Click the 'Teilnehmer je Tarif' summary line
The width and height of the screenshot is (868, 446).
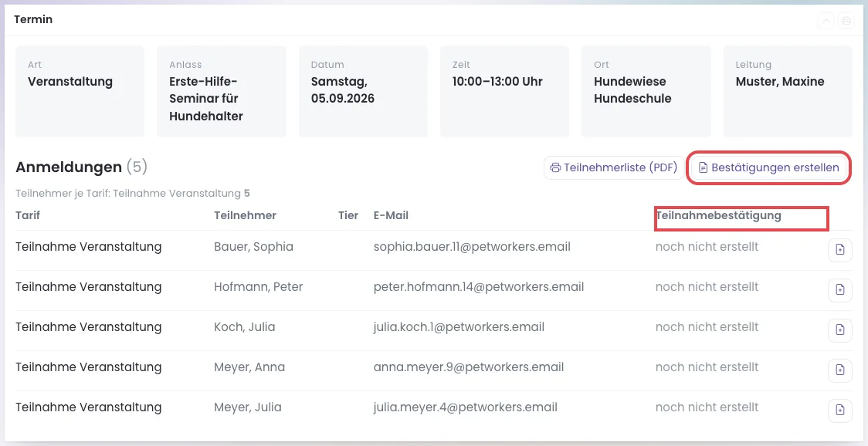click(x=133, y=194)
